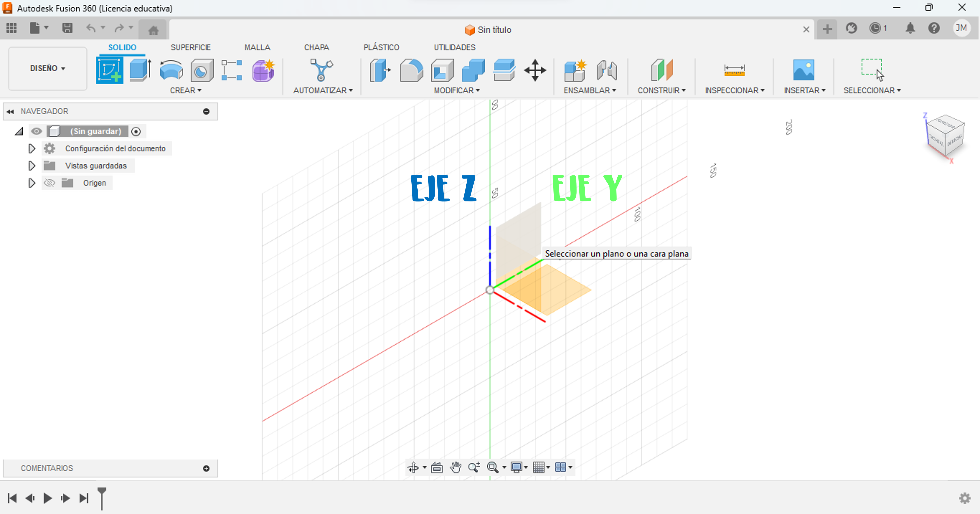The width and height of the screenshot is (980, 514).
Task: Select the Extrude tool
Action: (140, 70)
